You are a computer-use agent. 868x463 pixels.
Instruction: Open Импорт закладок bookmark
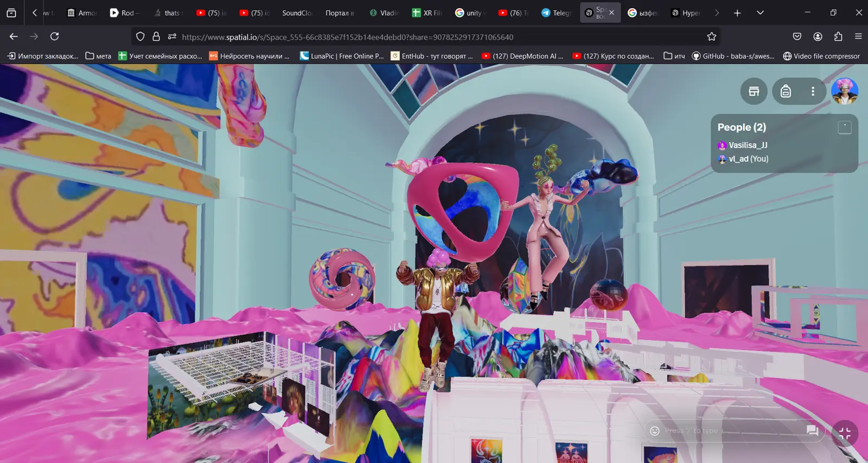click(43, 56)
